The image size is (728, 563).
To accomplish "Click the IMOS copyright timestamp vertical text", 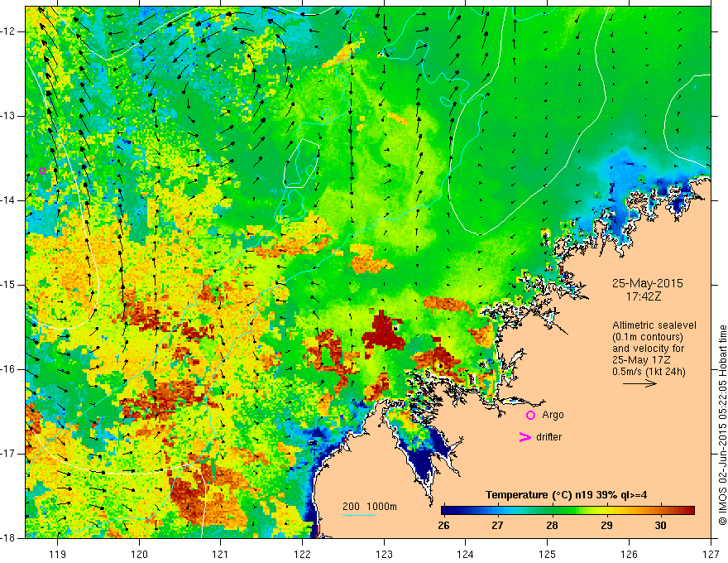I will click(722, 426).
